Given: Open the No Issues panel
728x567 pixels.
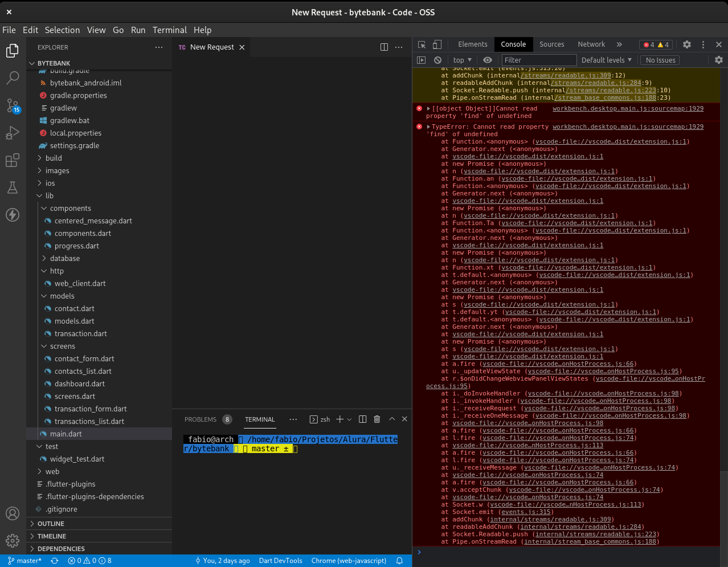Looking at the screenshot, I should [x=661, y=60].
